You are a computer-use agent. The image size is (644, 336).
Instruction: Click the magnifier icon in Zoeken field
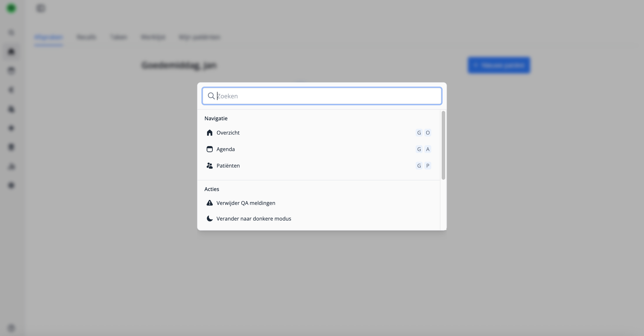(x=211, y=96)
